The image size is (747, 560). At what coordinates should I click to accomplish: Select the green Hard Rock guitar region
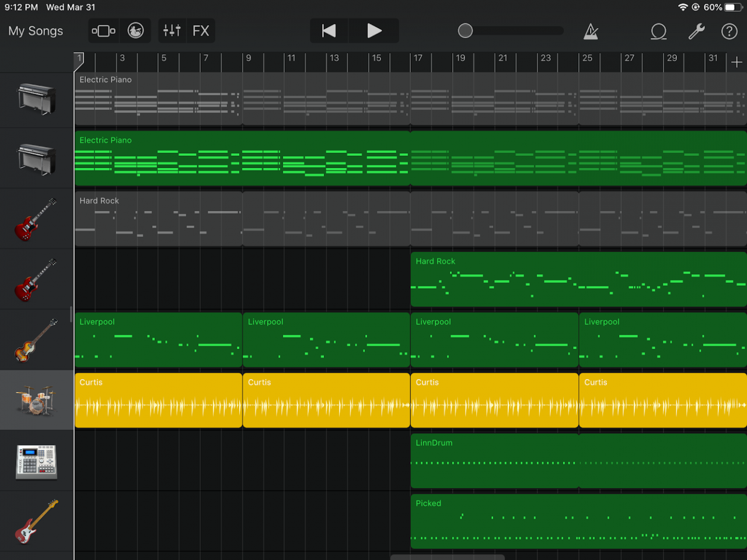(578, 280)
